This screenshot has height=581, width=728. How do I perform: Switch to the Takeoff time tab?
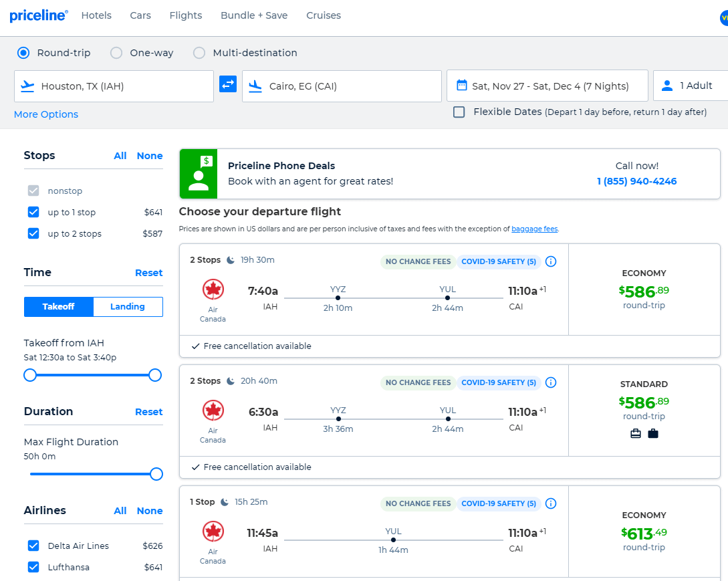pyautogui.click(x=59, y=306)
